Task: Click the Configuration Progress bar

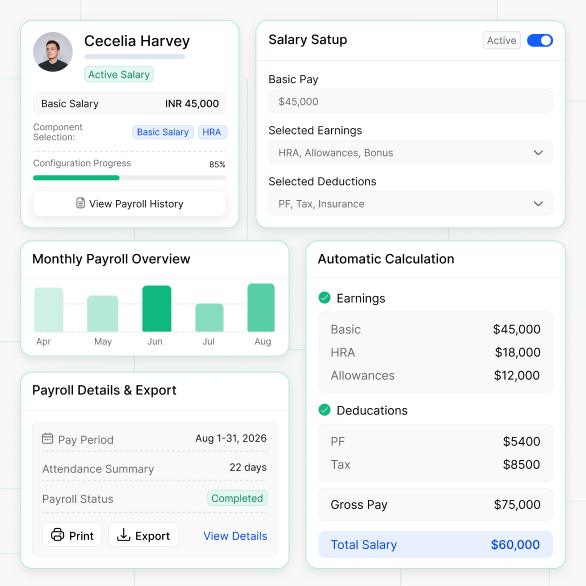Action: click(x=130, y=178)
